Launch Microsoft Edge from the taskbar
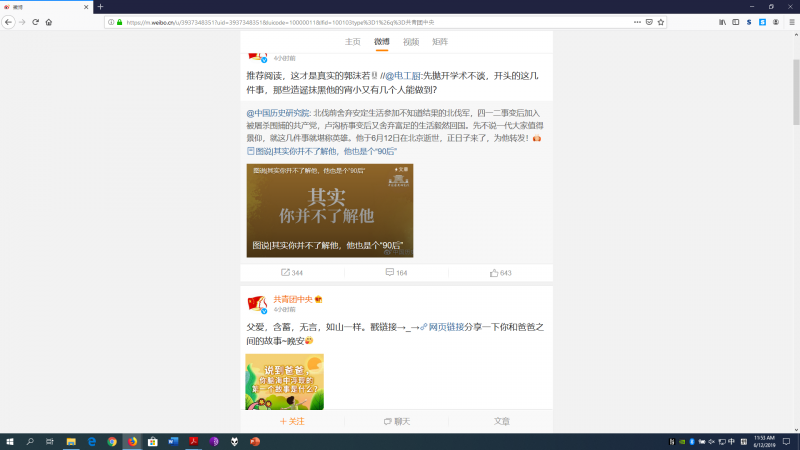The height and width of the screenshot is (450, 800). (x=91, y=442)
